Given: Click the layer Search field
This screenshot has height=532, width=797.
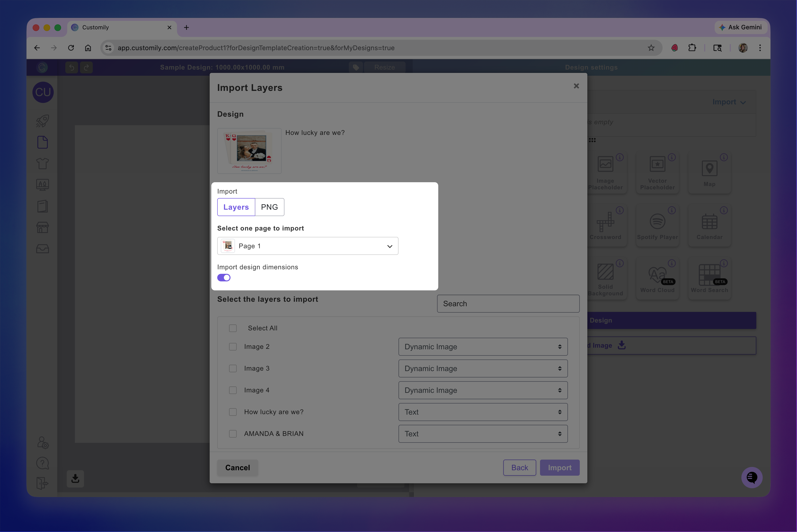Looking at the screenshot, I should 508,304.
